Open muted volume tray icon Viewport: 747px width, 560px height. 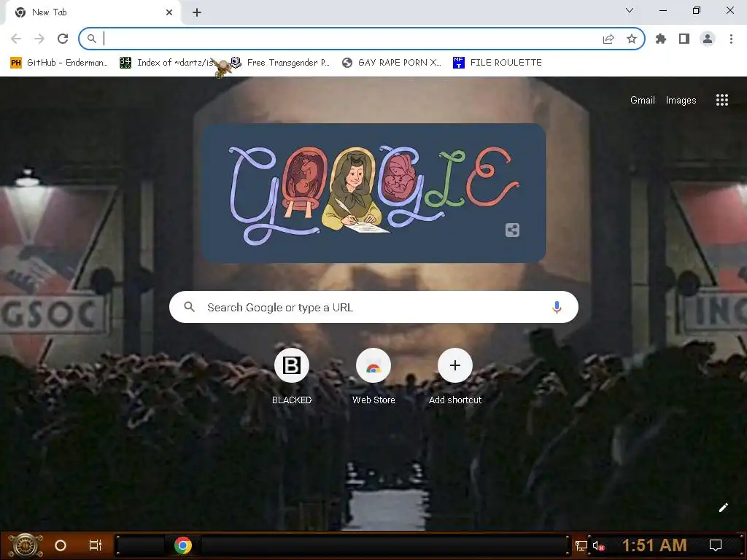[x=598, y=546]
